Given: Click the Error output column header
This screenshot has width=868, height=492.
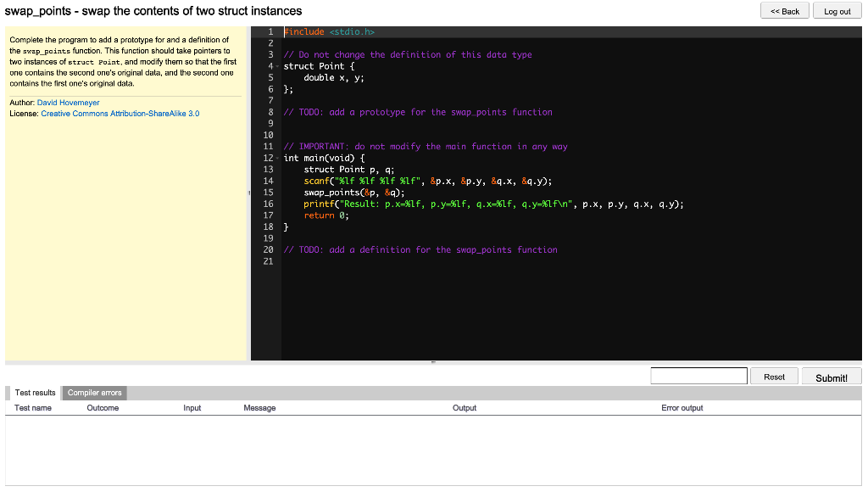Looking at the screenshot, I should click(x=683, y=408).
